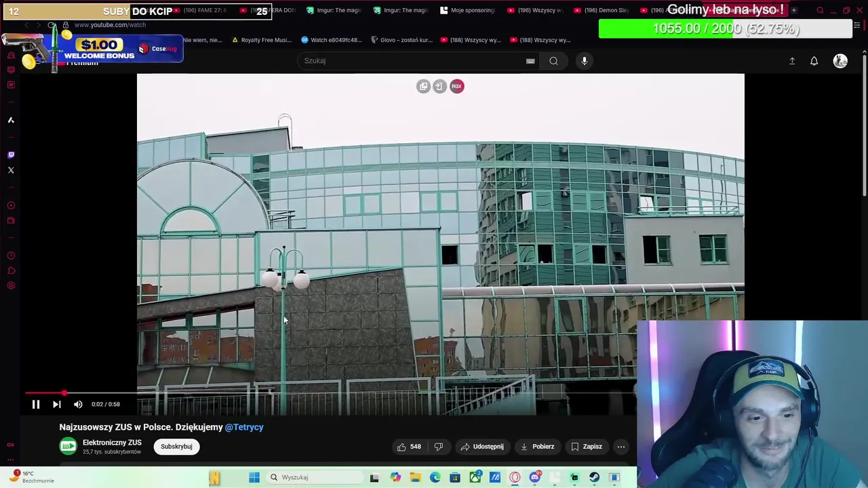
Task: Open Steam from the taskbar
Action: 595,477
